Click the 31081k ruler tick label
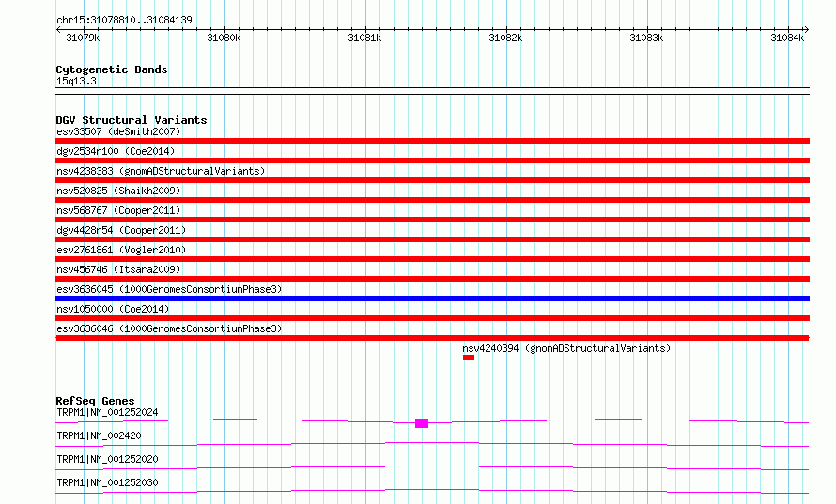 point(364,38)
